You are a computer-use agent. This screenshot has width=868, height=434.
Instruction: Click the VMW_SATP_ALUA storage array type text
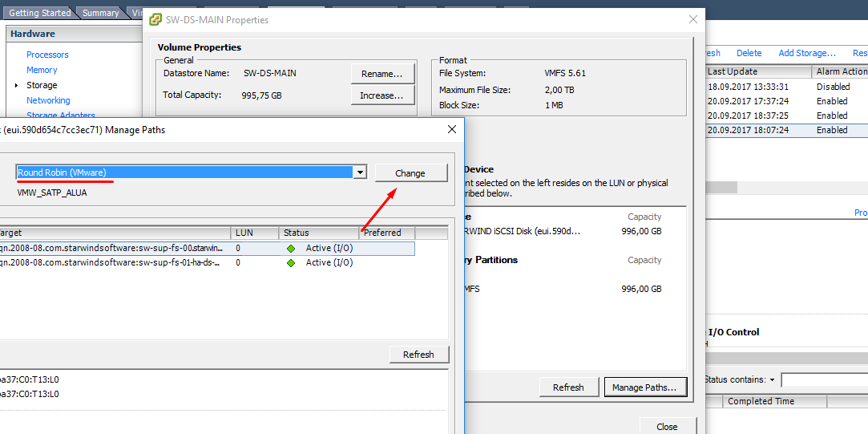click(x=53, y=193)
